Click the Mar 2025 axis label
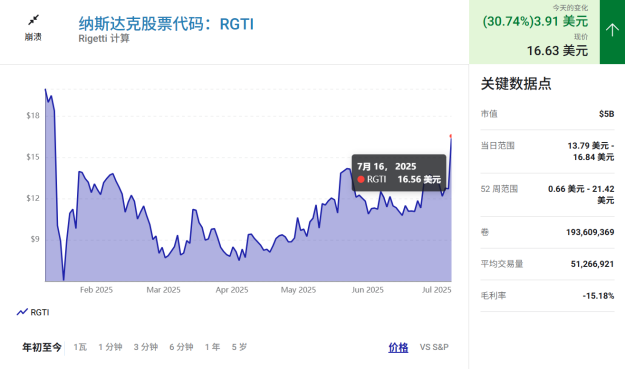 [x=163, y=290]
